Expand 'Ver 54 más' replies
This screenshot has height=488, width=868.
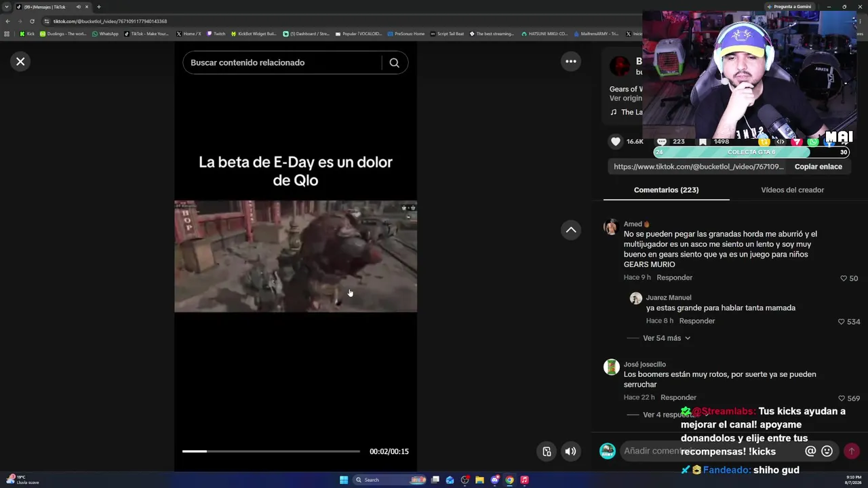point(667,338)
